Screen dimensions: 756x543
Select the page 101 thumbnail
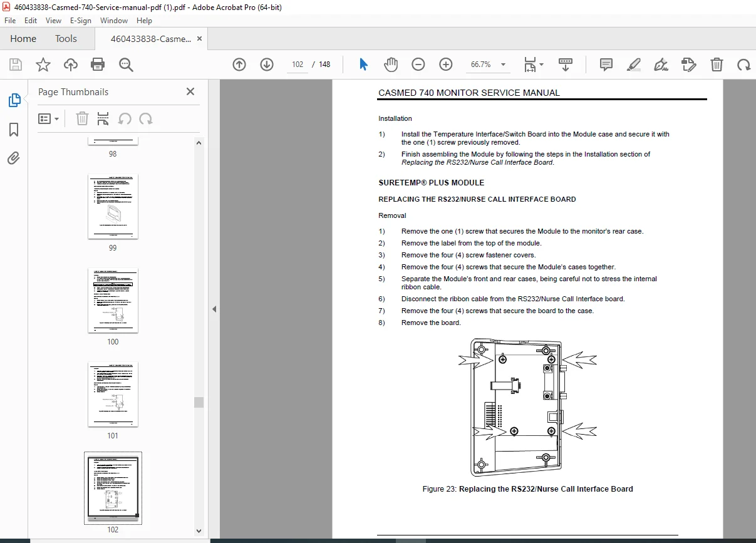[113, 395]
